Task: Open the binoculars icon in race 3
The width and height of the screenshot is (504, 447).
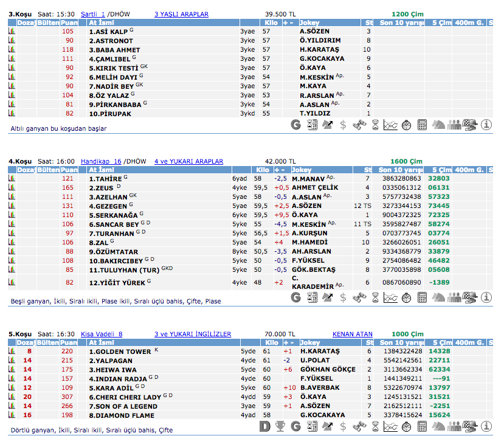Action: [x=360, y=125]
